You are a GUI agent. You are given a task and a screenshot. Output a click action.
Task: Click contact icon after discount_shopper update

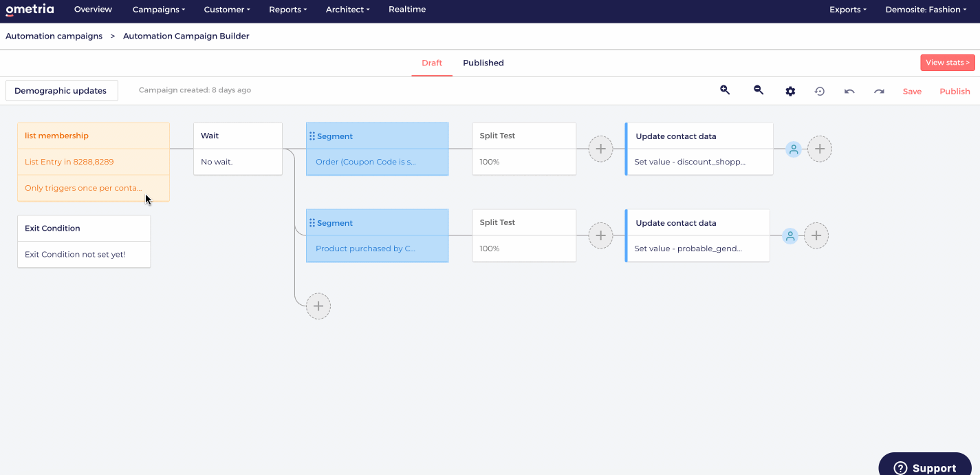click(794, 149)
